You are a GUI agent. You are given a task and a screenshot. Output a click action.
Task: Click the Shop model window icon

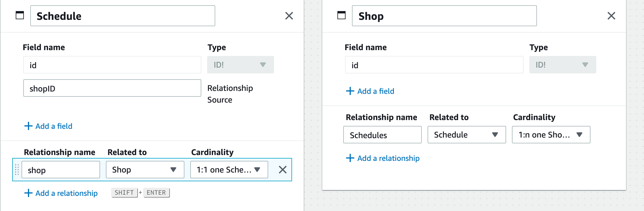coord(341,15)
